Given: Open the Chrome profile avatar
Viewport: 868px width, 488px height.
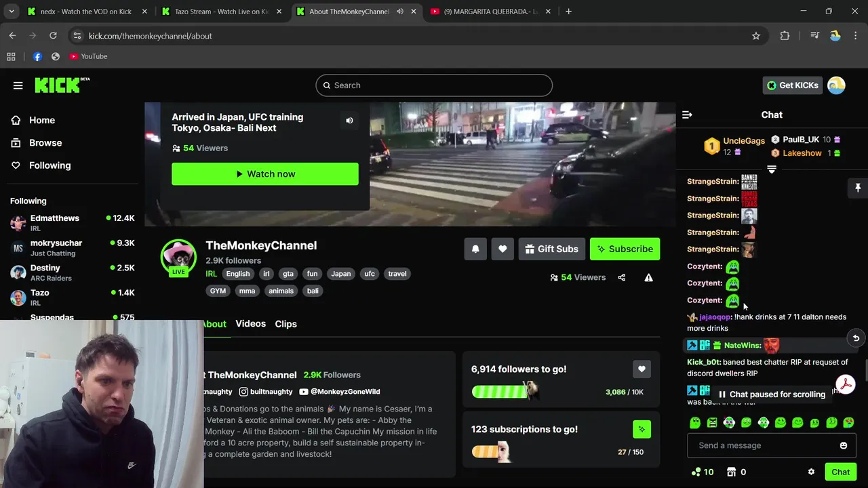Looking at the screenshot, I should click(835, 36).
